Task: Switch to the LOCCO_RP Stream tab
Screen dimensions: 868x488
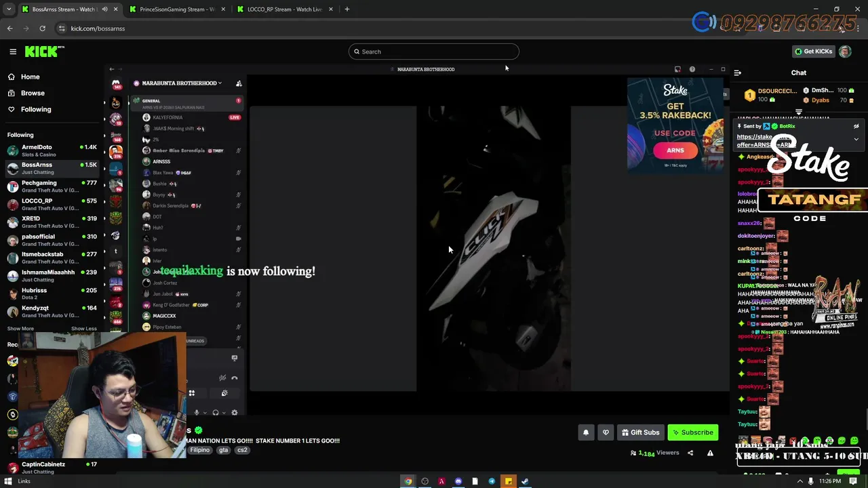Action: point(285,9)
